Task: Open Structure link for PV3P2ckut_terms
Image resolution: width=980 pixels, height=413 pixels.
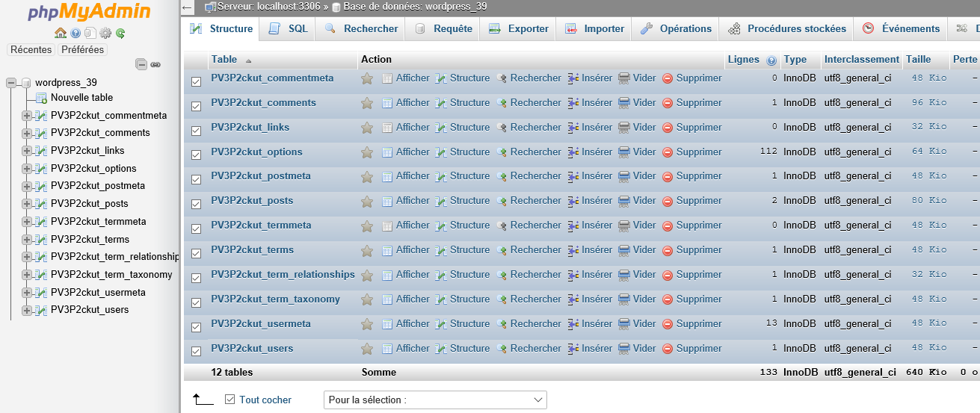Action: click(x=462, y=250)
